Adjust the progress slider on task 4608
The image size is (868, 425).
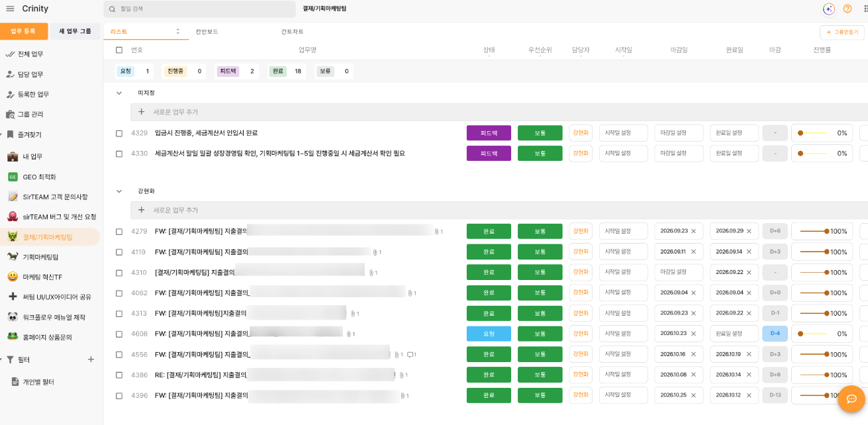pyautogui.click(x=814, y=334)
